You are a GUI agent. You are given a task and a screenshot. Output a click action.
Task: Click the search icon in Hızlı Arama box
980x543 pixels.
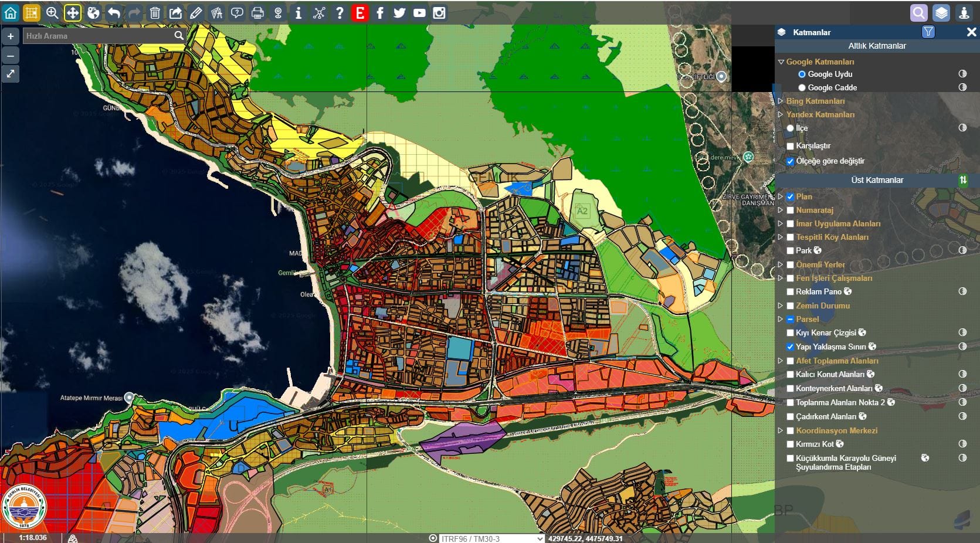(179, 36)
